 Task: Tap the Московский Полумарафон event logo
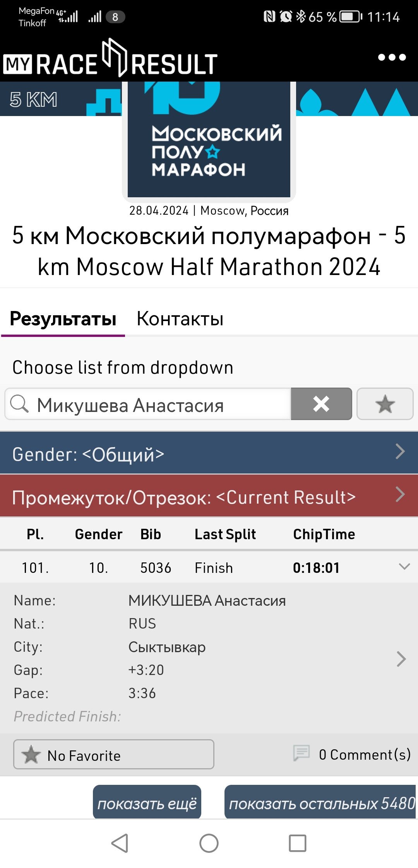[x=209, y=139]
